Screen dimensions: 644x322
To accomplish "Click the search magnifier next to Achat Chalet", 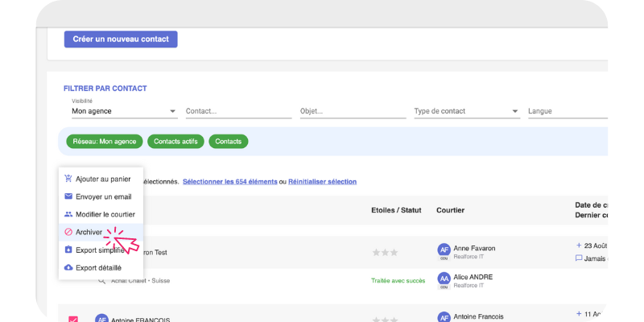I will [x=102, y=280].
